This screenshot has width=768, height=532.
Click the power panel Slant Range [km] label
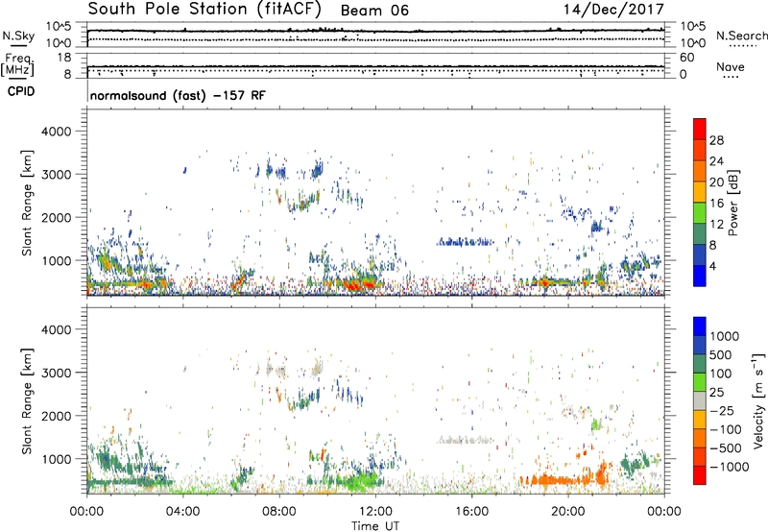pyautogui.click(x=27, y=203)
